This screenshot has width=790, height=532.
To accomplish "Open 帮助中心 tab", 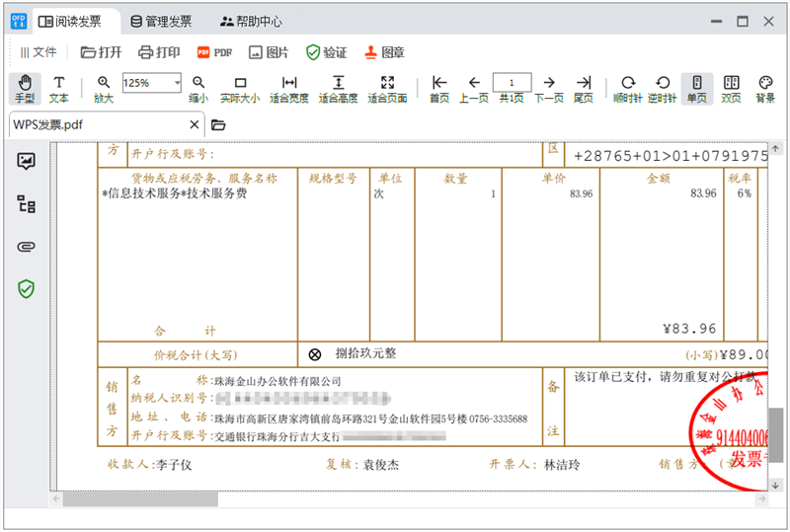I will click(x=252, y=21).
